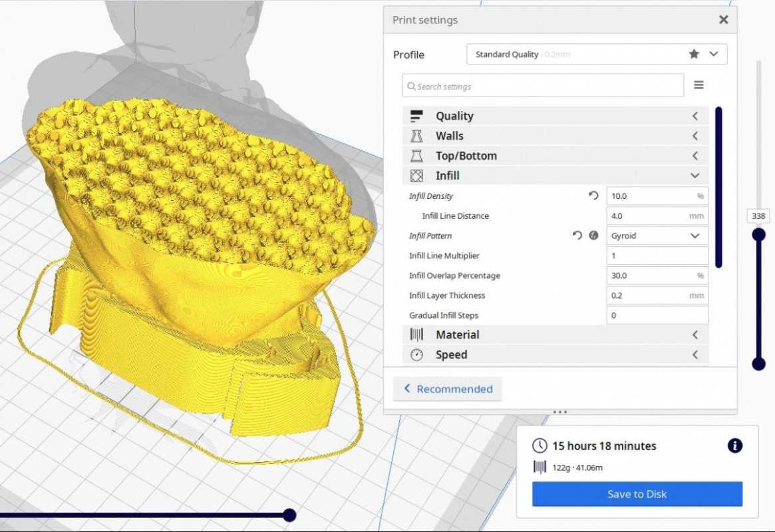Click the Save to Disk button
This screenshot has width=775, height=532.
click(x=637, y=494)
